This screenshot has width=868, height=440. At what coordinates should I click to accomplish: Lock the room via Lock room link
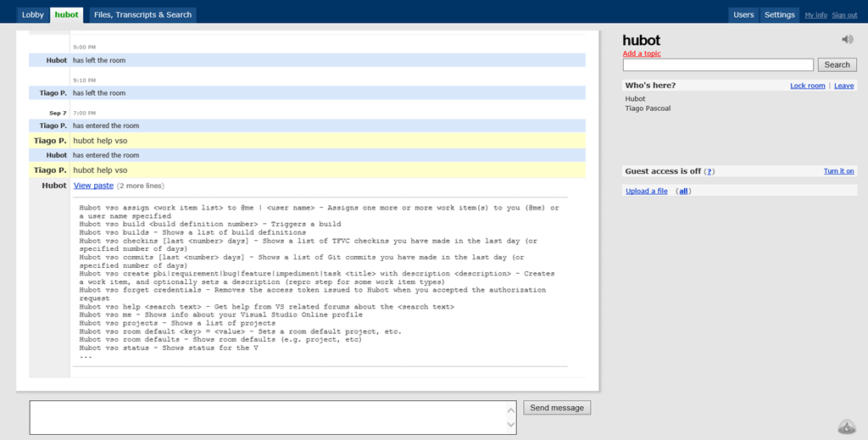(x=807, y=86)
